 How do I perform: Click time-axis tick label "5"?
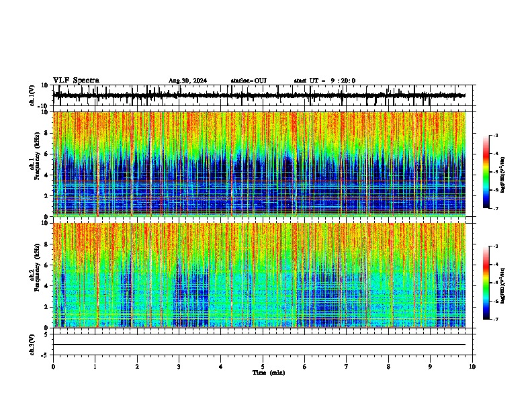pyautogui.click(x=263, y=367)
